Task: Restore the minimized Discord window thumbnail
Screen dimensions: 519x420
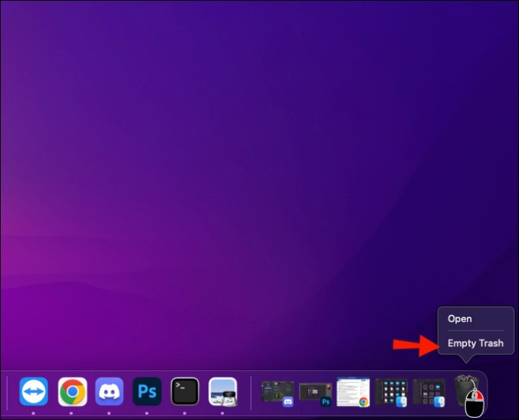Action: tap(278, 393)
